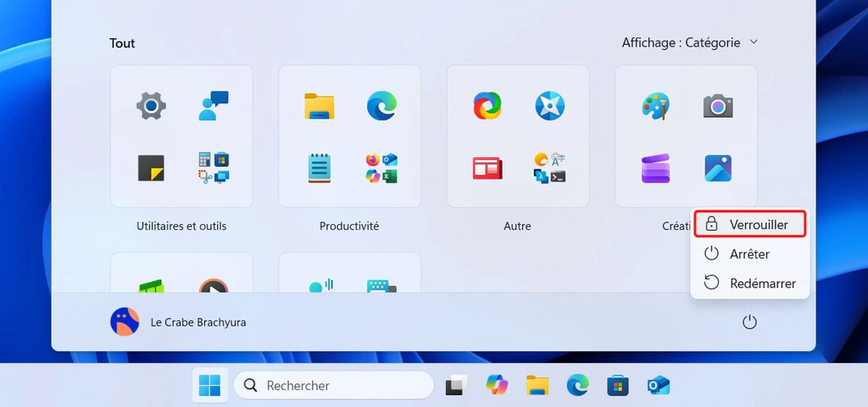Click the Rechercher taskbar search box
Screen dimensions: 868x407
point(333,386)
